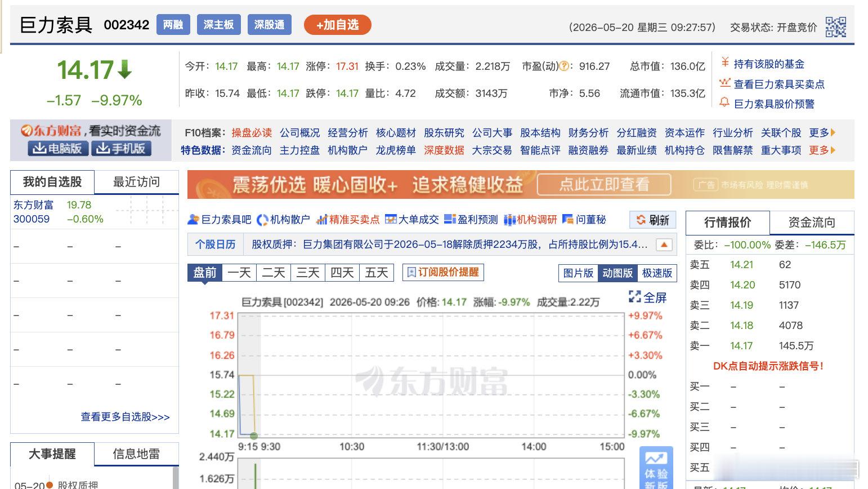868x489 pixels.
Task: Open 机构散户 icon link above chart
Action: pos(283,220)
